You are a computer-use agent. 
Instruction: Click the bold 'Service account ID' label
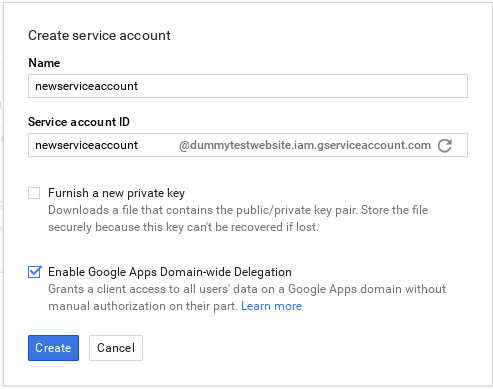[x=79, y=122]
